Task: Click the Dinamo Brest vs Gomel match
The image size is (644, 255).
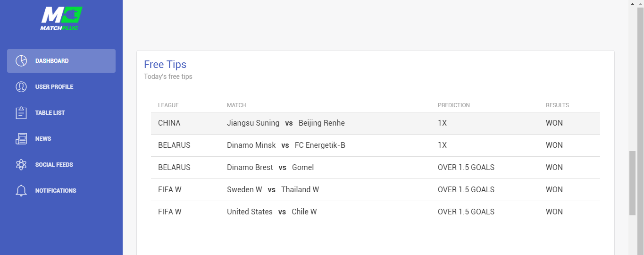Action: pos(270,168)
